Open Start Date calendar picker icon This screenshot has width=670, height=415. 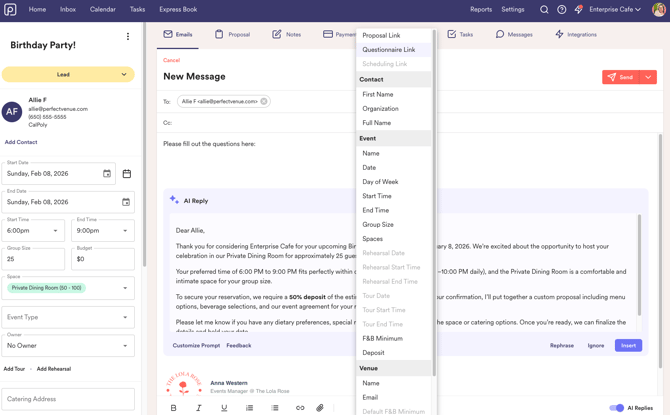(x=107, y=174)
